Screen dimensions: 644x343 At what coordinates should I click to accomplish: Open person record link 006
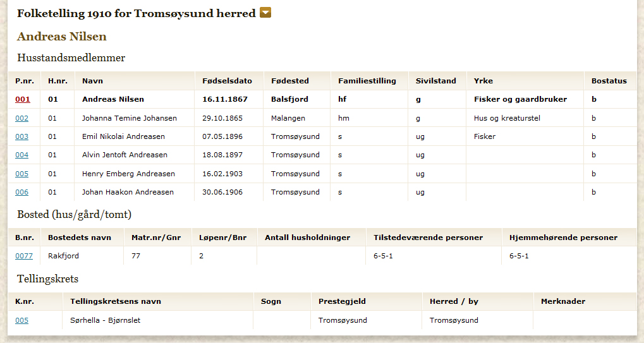[x=22, y=192]
